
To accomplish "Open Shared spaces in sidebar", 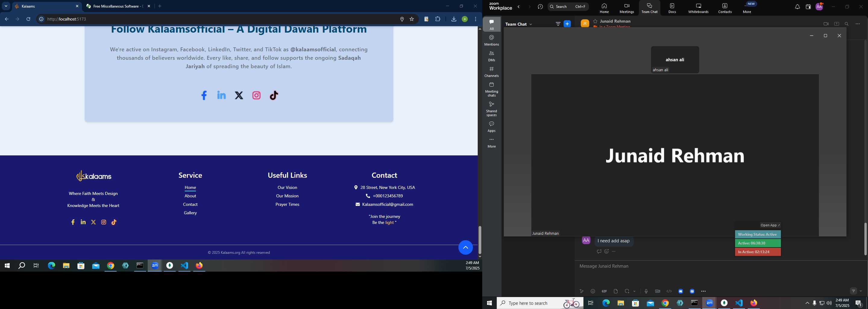I will [492, 109].
